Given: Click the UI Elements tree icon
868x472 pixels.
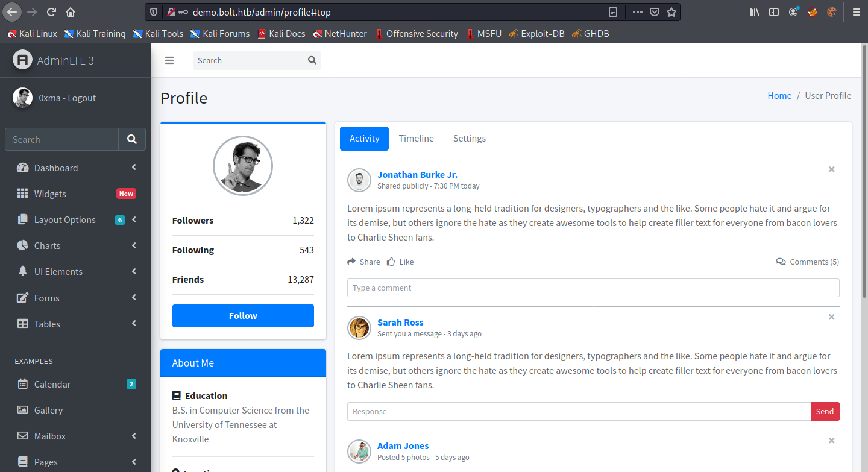Looking at the screenshot, I should (x=23, y=271).
